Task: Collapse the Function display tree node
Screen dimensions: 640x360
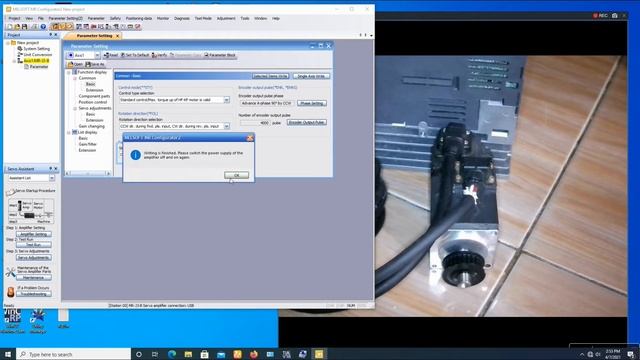Action: pyautogui.click(x=69, y=72)
